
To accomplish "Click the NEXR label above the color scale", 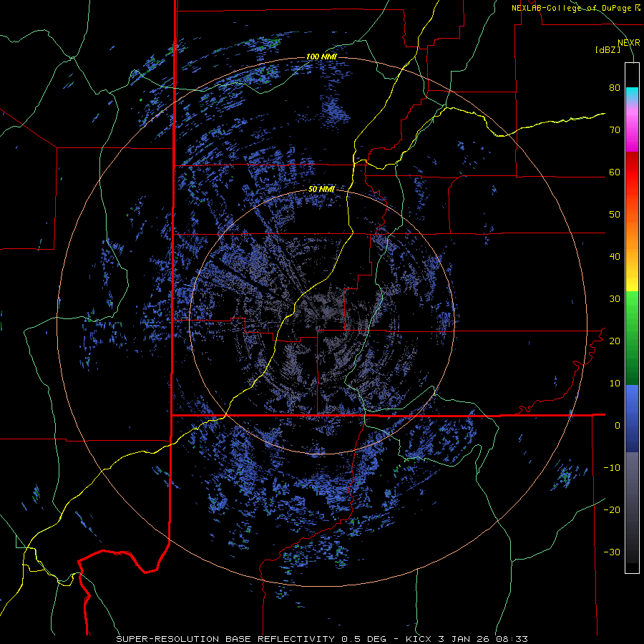I will click(x=629, y=43).
